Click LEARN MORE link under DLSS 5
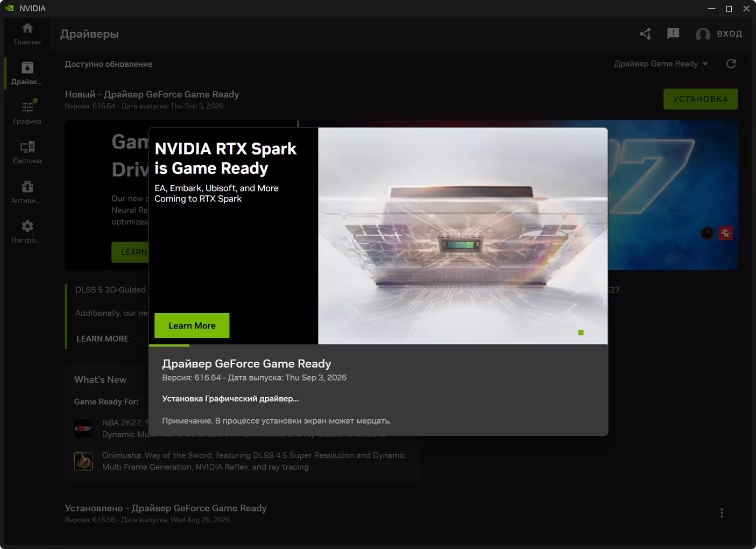 tap(102, 339)
